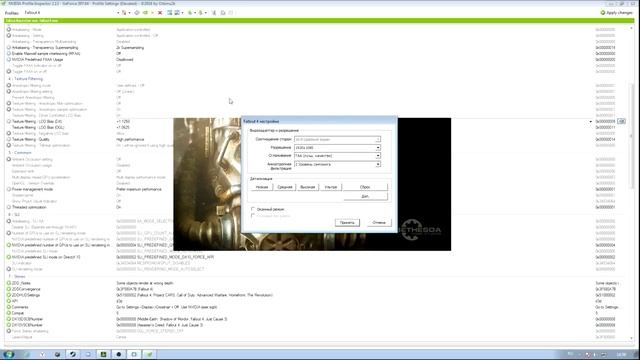Click the Низкая detail preset button

tap(262, 187)
